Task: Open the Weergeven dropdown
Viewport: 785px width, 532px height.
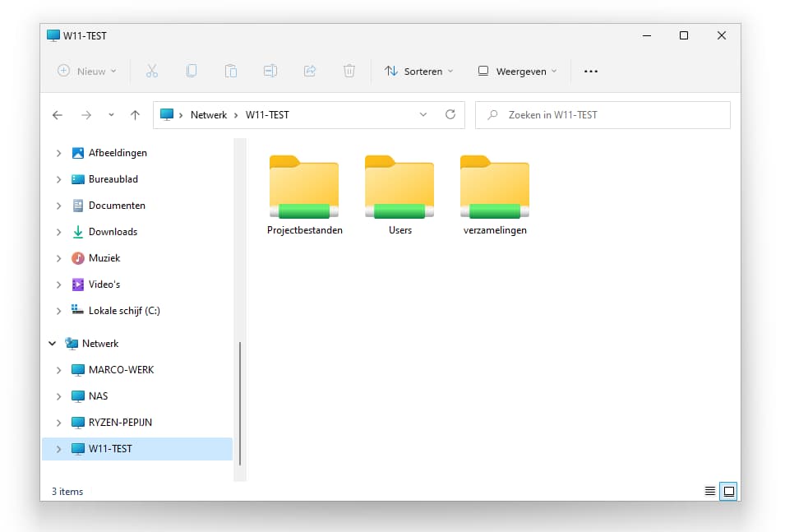Action: pos(517,72)
